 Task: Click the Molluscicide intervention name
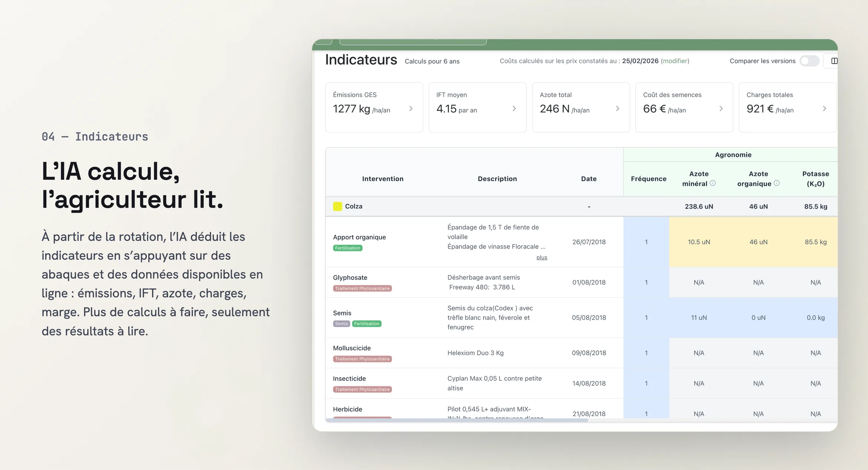(x=352, y=348)
